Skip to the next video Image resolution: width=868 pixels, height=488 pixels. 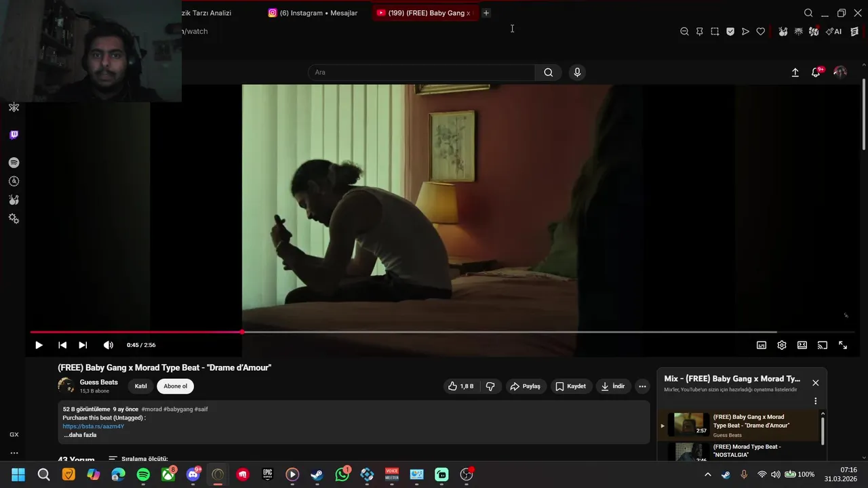(x=83, y=345)
